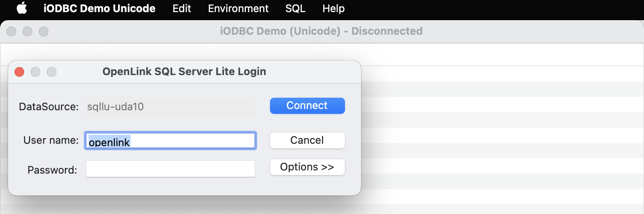Click the OpenLink SQL Server Lite Login title
Image resolution: width=644 pixels, height=214 pixels.
(184, 71)
